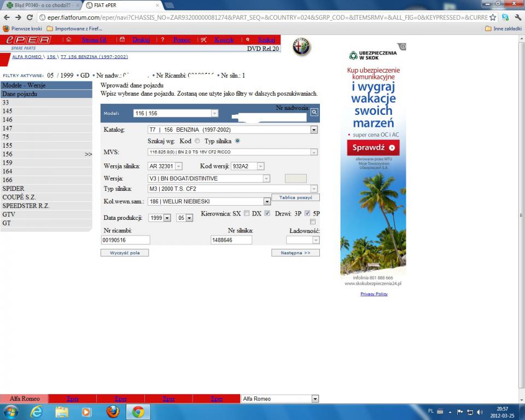This screenshot has height=420, width=525.
Task: Click Sprawdź button in the ad
Action: coord(374,148)
